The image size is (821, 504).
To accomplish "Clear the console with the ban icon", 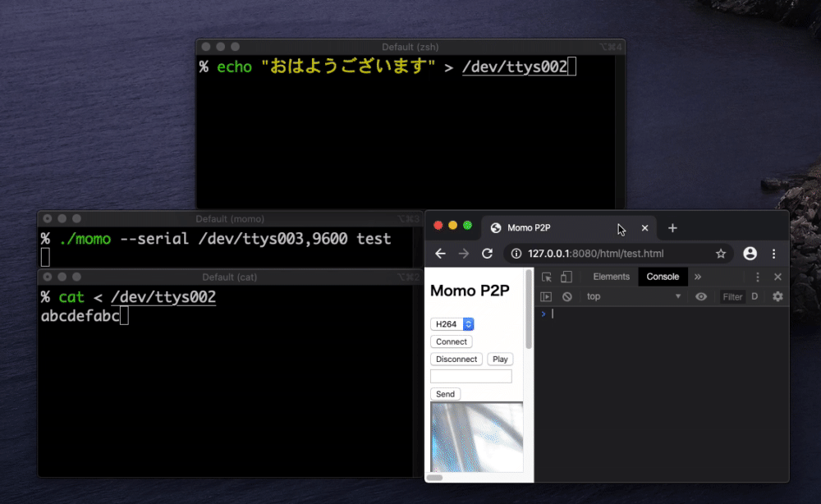I will 566,296.
